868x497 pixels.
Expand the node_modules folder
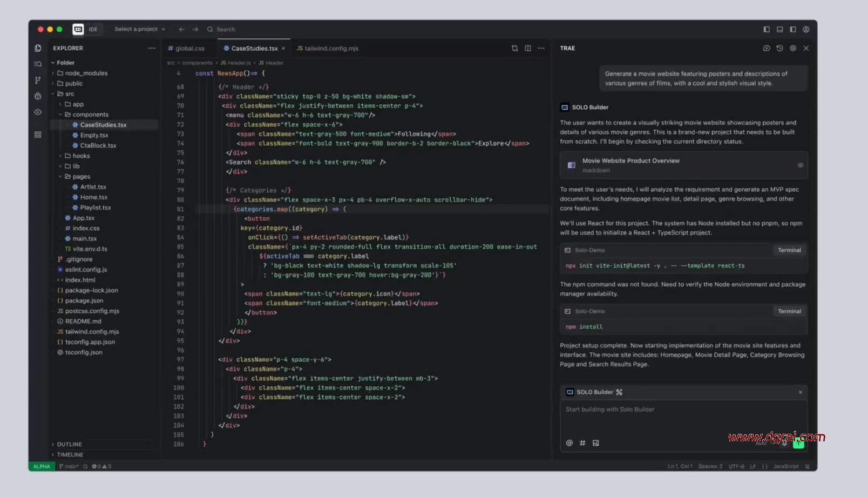point(86,73)
